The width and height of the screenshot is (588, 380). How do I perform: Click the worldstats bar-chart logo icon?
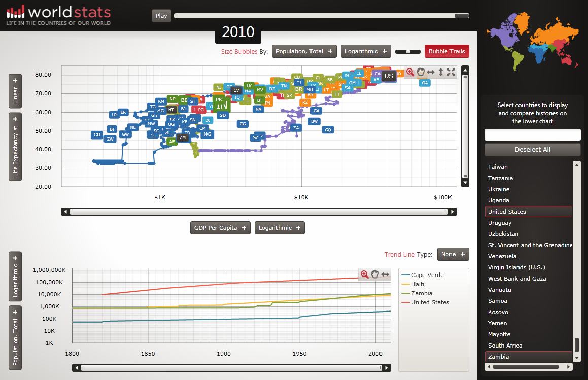click(x=15, y=12)
